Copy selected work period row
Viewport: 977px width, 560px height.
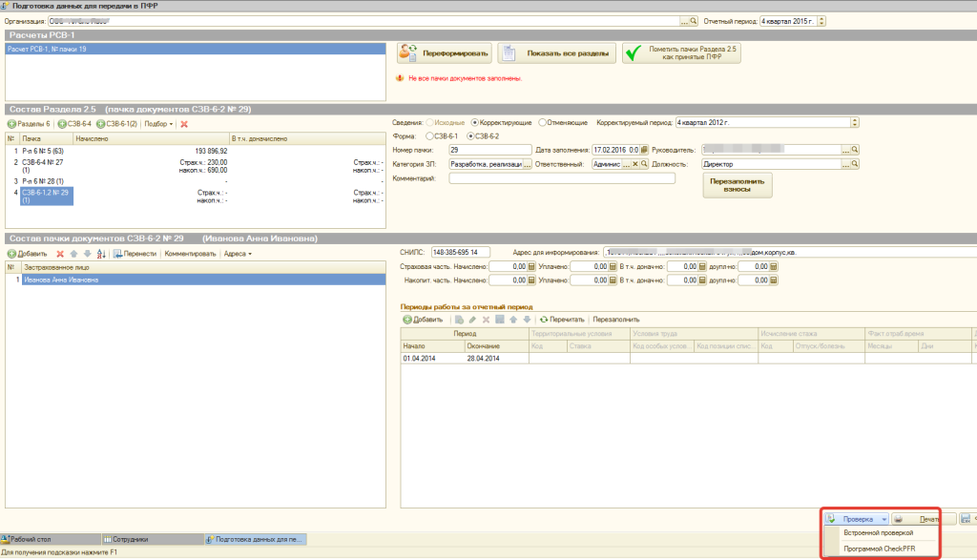click(459, 320)
